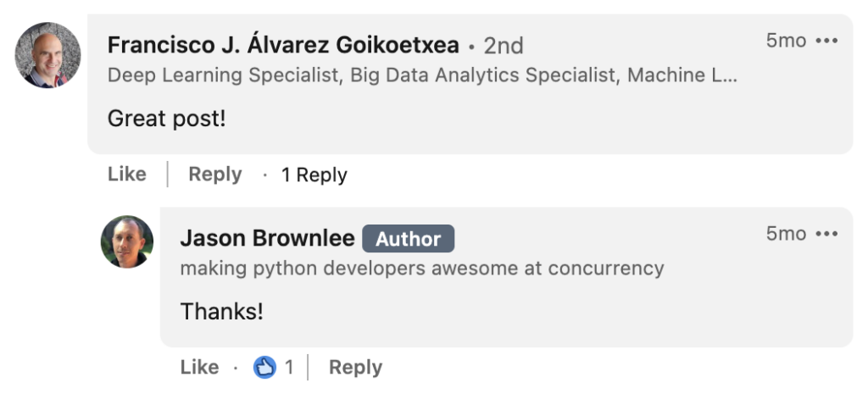Click the "2nd" connection degree label
The width and height of the screenshot is (868, 416).
click(x=504, y=46)
